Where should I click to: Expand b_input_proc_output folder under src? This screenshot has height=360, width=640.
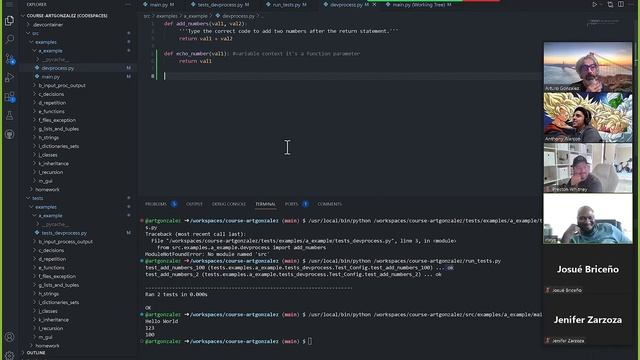62,86
